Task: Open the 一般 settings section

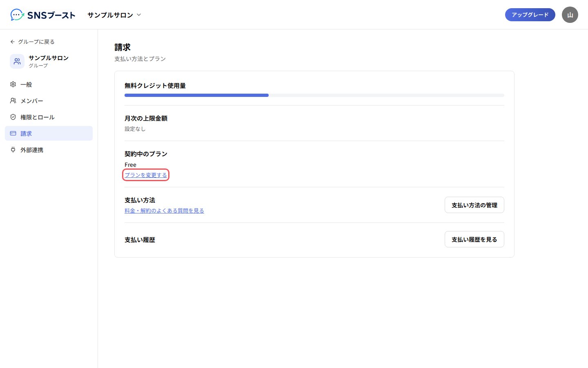Action: tap(49, 84)
